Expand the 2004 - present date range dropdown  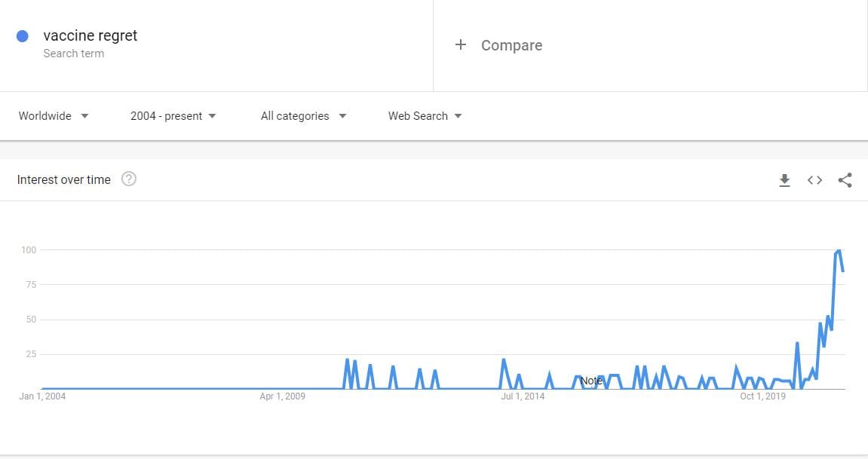pos(173,116)
